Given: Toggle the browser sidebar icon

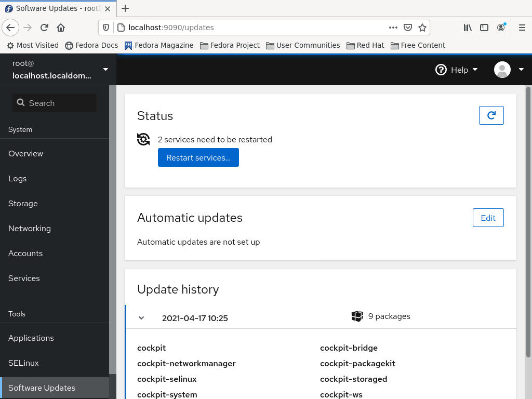Looking at the screenshot, I should (484, 28).
